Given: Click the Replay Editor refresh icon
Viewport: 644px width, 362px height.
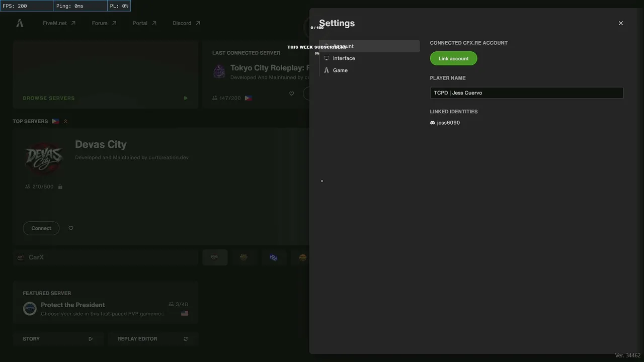Looking at the screenshot, I should [186, 339].
